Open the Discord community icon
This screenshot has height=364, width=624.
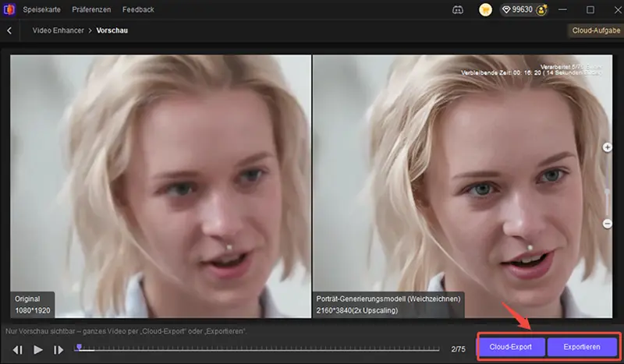tap(458, 10)
